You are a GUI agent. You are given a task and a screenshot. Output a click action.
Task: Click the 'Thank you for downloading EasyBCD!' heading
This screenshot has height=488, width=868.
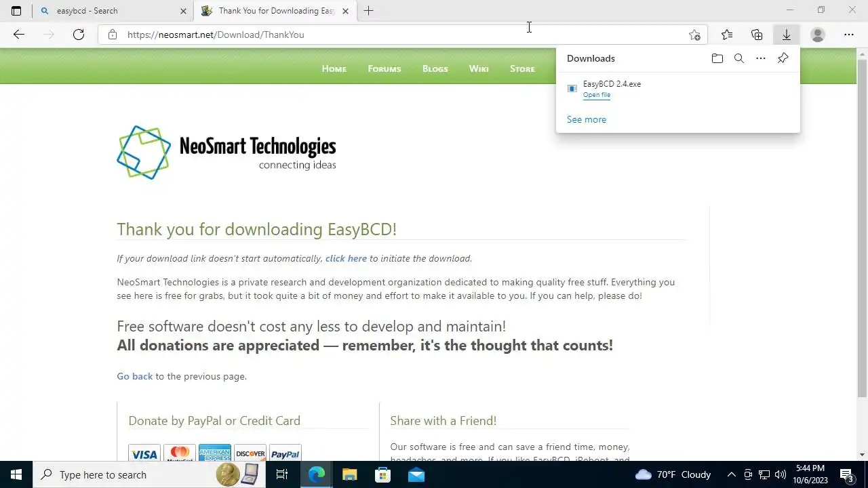click(256, 229)
